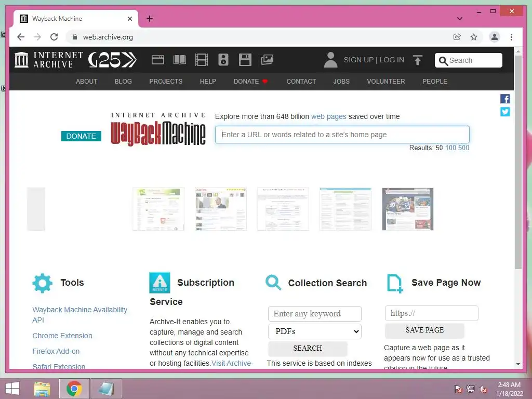Open CONTACT in the navigation bar
Screen dimensions: 532x399
click(301, 82)
